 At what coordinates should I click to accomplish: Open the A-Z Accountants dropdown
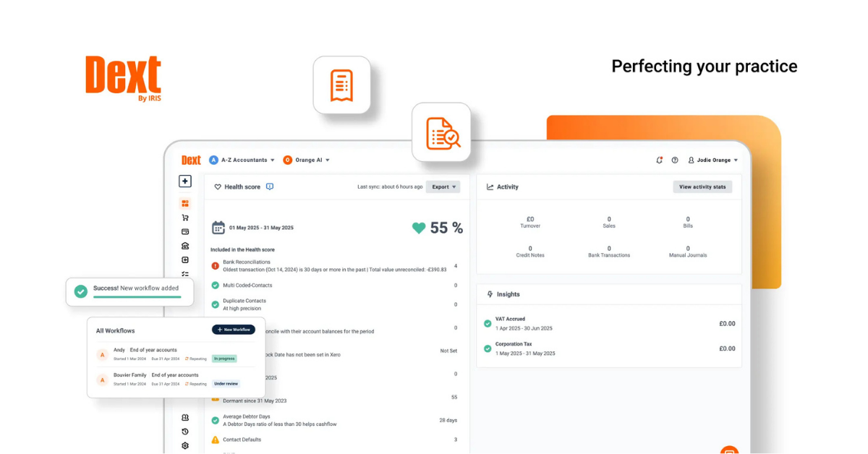pos(242,160)
